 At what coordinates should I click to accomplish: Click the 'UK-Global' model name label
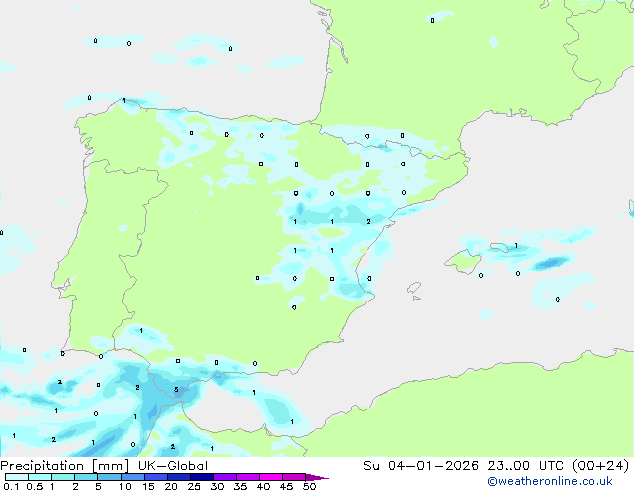[x=173, y=466]
